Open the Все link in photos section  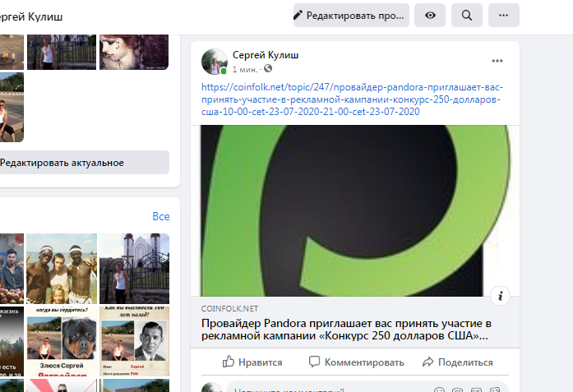point(161,216)
